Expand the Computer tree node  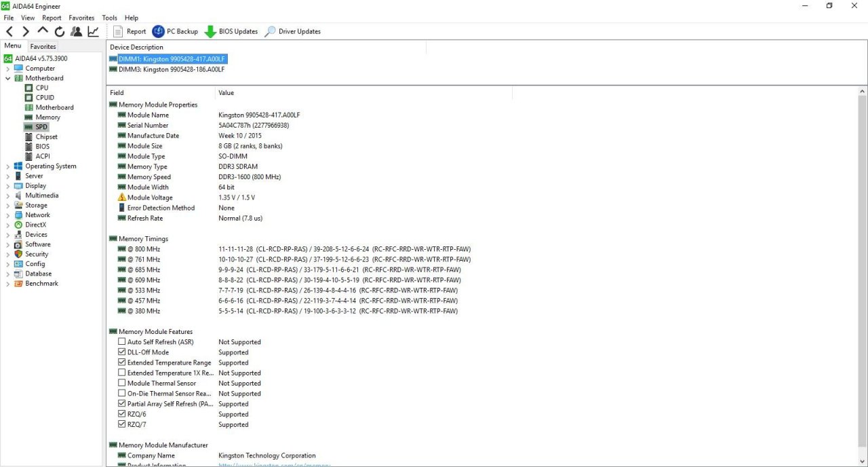(8, 69)
